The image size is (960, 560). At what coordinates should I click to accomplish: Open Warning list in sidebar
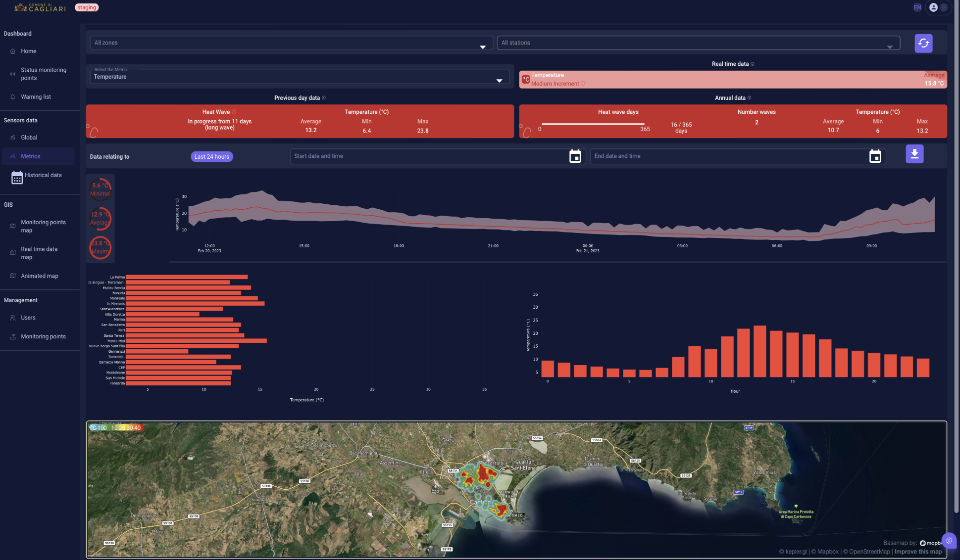coord(36,97)
